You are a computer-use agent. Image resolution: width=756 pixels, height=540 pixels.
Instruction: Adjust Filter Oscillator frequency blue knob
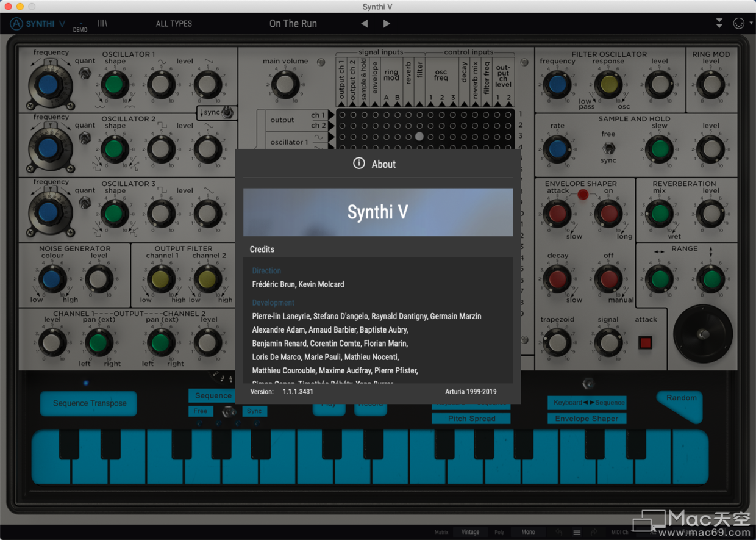(557, 84)
